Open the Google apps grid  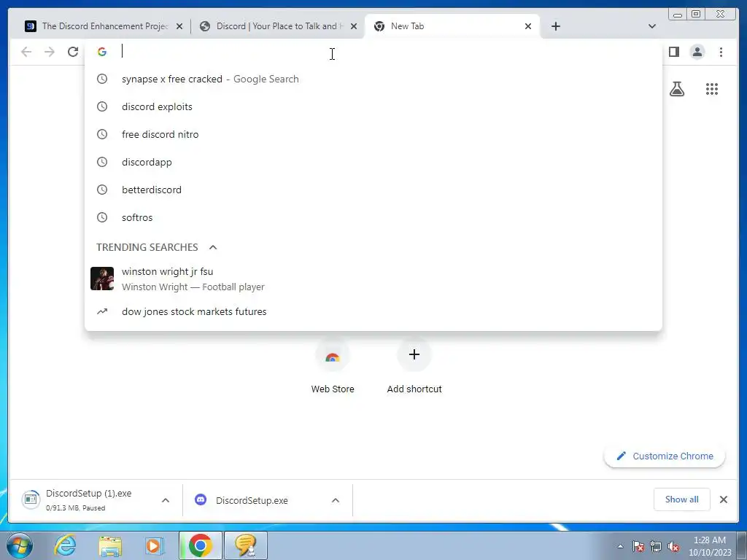click(x=712, y=89)
